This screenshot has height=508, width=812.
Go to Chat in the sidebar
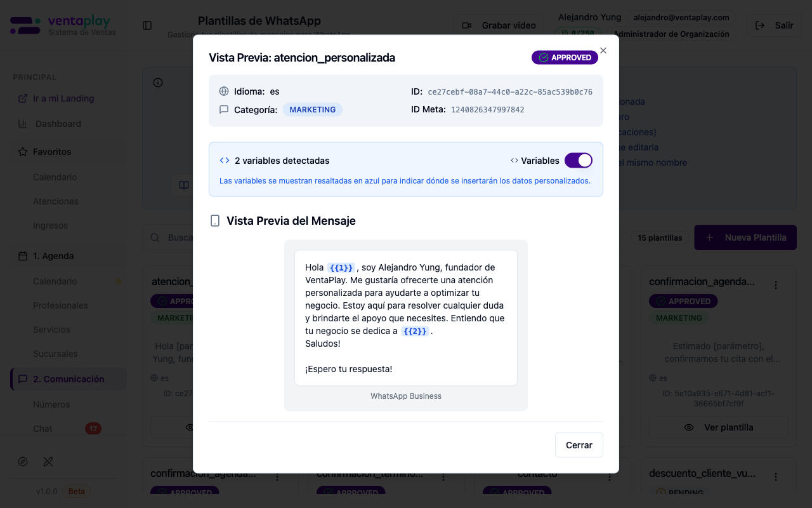point(43,429)
